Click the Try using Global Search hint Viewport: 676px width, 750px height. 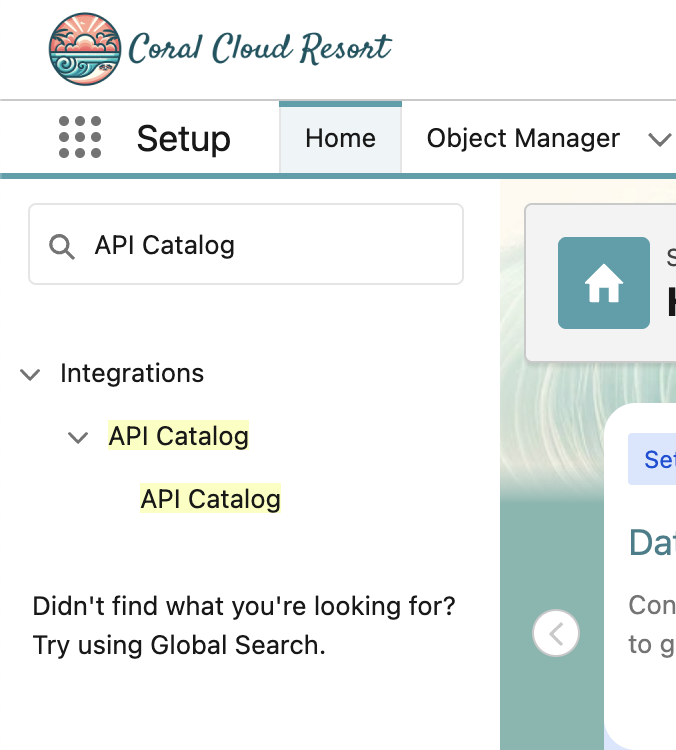179,645
